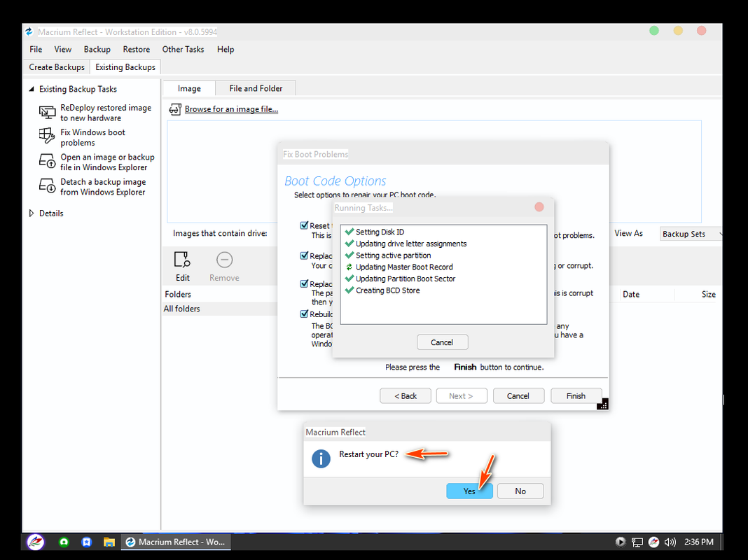Click the Back button in wizard

click(x=406, y=395)
